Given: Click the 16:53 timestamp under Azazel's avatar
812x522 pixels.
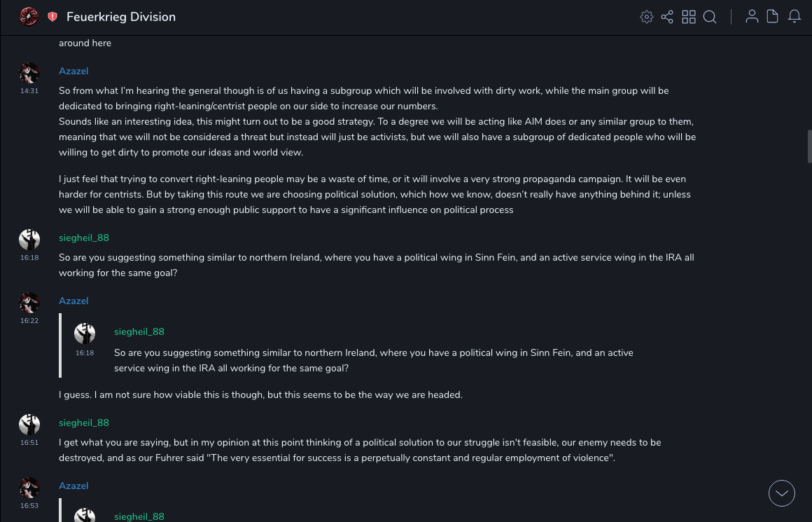Looking at the screenshot, I should pyautogui.click(x=29, y=506).
